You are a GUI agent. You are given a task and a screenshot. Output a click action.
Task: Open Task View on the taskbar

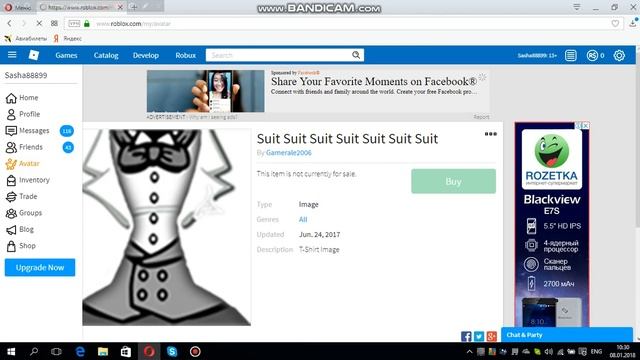tap(56, 351)
